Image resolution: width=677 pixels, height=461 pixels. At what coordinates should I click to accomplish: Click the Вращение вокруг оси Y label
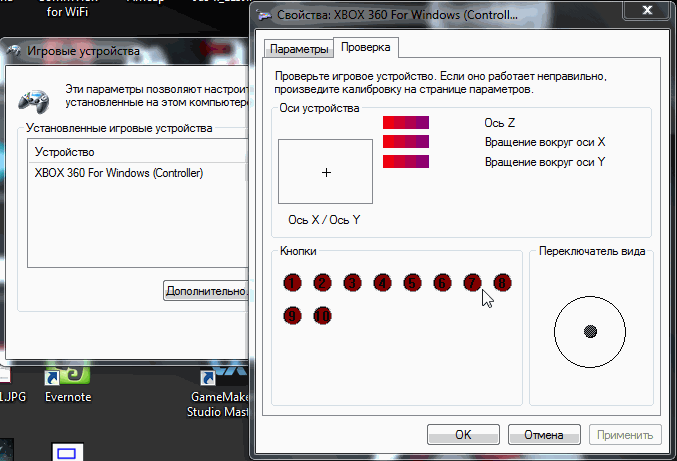(x=545, y=162)
